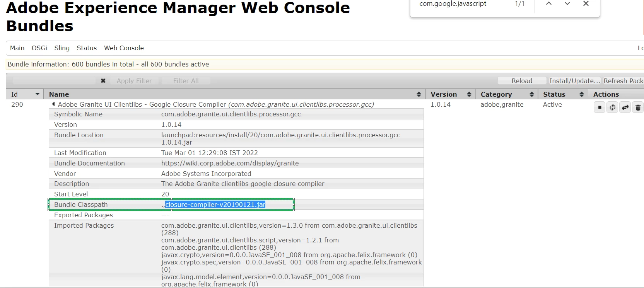This screenshot has height=288, width=644.
Task: Click the 1/1 match counter in find bar
Action: click(x=519, y=3)
